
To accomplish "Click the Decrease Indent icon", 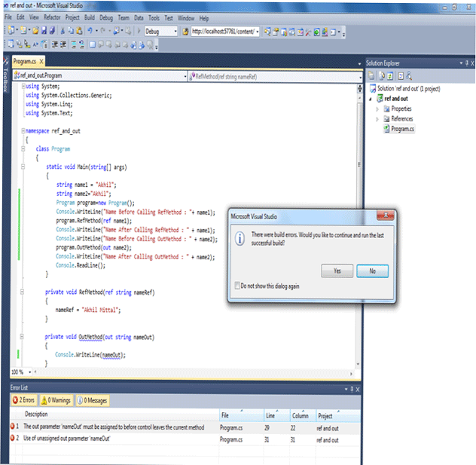I will pyautogui.click(x=55, y=44).
